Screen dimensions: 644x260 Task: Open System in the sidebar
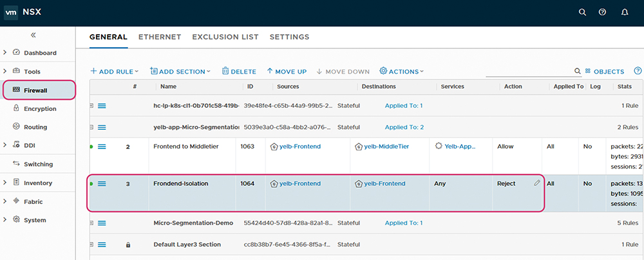pos(35,220)
